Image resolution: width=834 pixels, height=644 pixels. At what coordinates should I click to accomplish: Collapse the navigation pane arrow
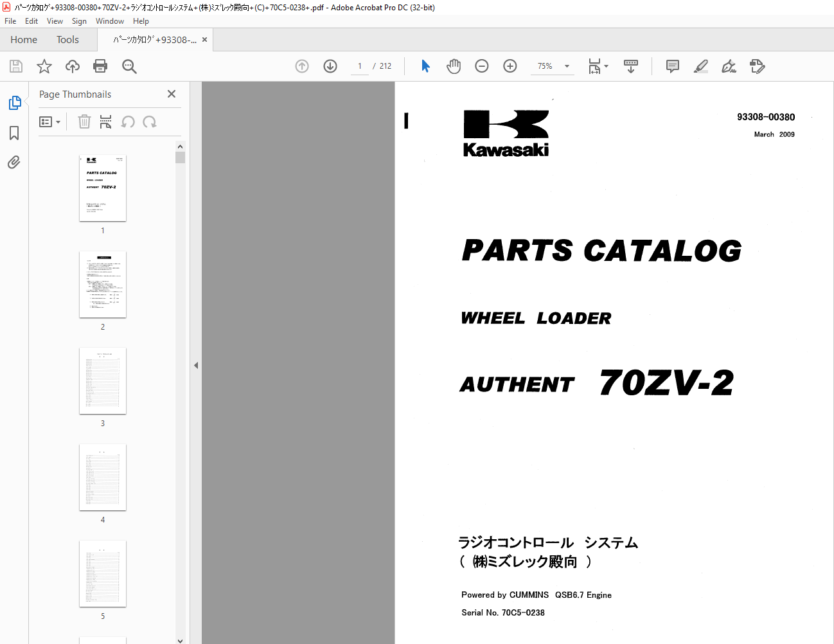click(196, 365)
